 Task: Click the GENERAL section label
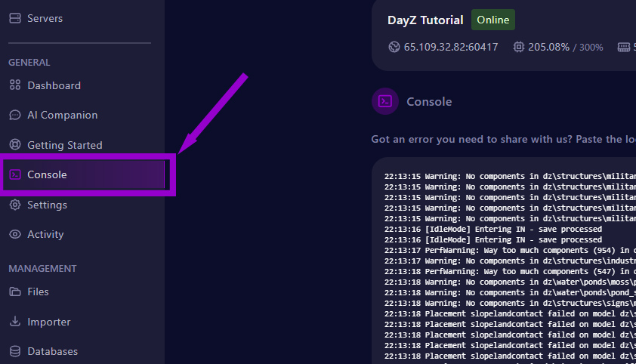point(29,63)
